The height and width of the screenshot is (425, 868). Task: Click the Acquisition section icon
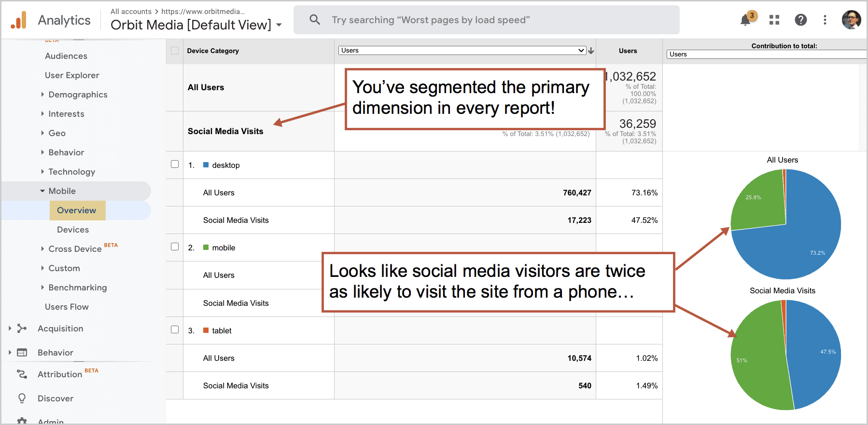tap(22, 329)
